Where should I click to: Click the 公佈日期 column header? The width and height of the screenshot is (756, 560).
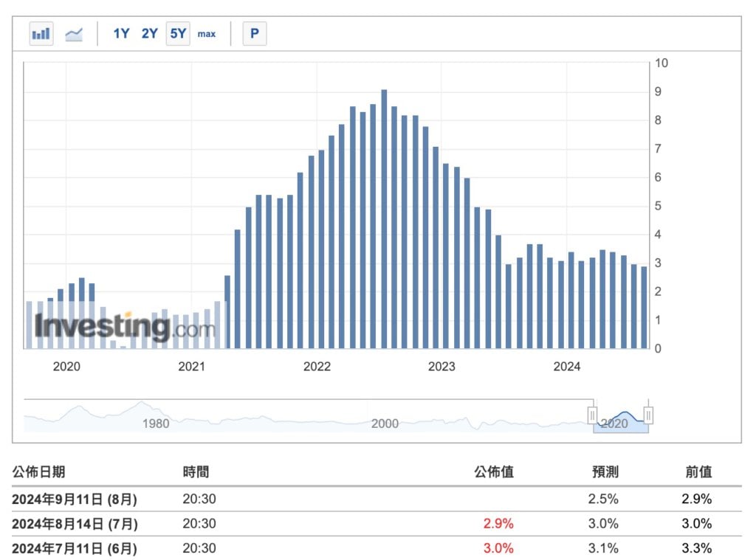click(x=38, y=472)
